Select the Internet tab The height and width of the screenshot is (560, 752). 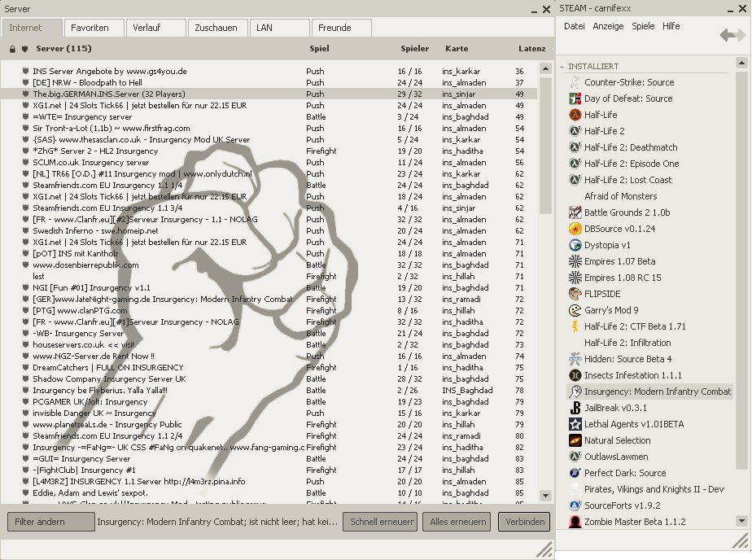tap(32, 28)
